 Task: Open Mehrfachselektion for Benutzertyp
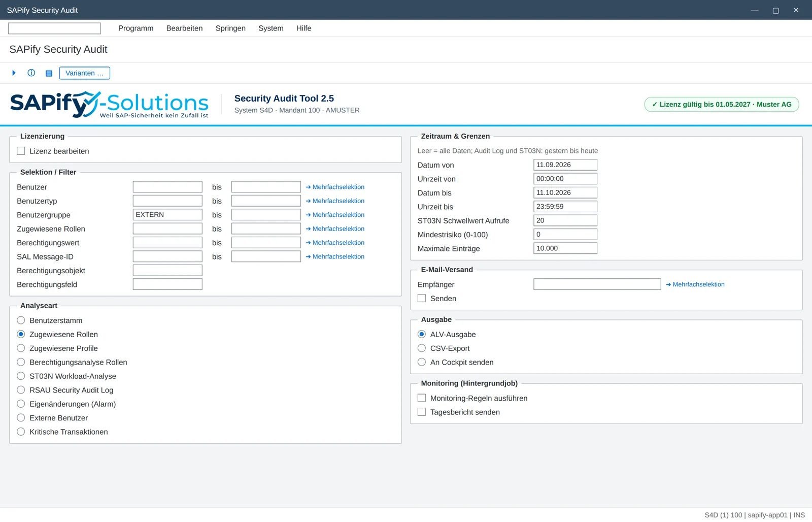335,201
